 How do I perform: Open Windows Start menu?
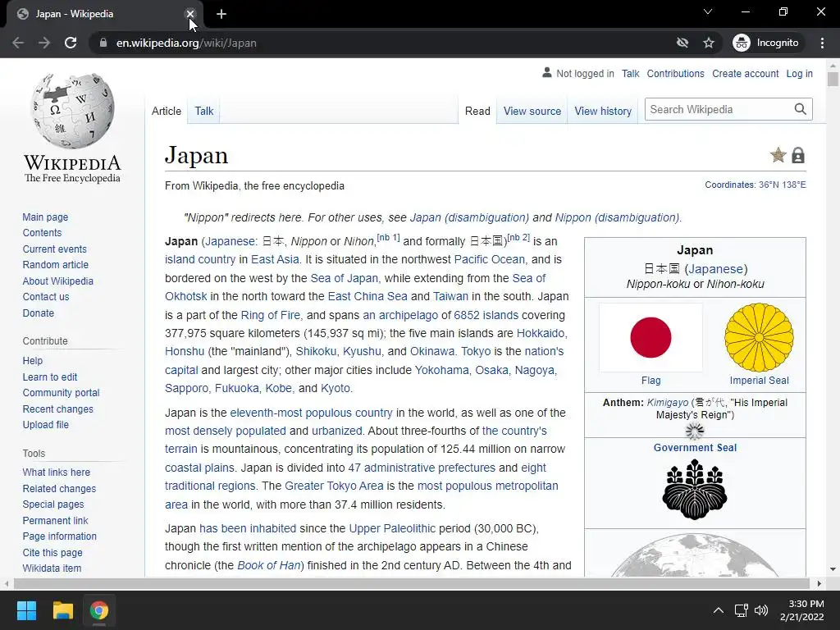(x=26, y=610)
